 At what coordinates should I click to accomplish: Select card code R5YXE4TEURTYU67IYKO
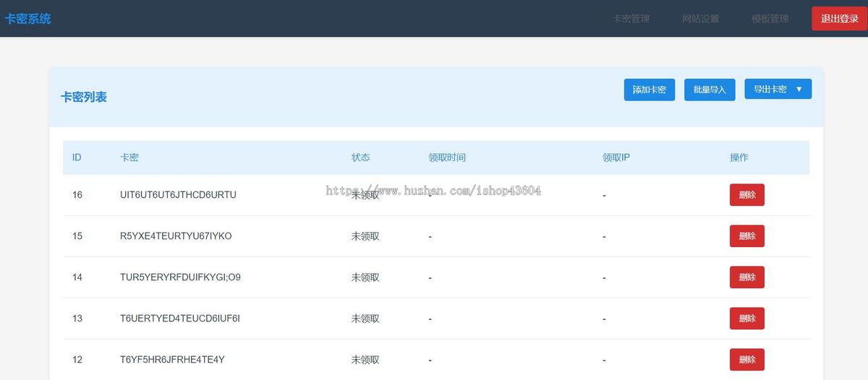(x=176, y=236)
